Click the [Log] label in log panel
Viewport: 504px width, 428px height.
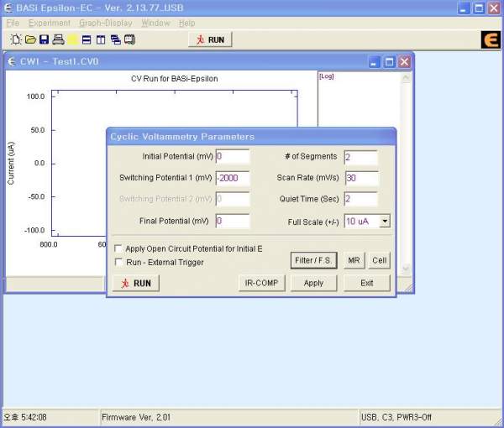click(326, 76)
